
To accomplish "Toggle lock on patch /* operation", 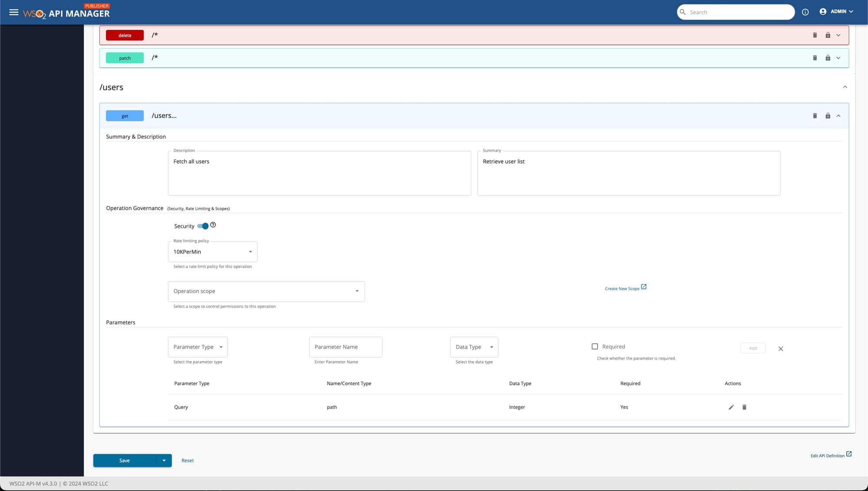I will tap(828, 58).
